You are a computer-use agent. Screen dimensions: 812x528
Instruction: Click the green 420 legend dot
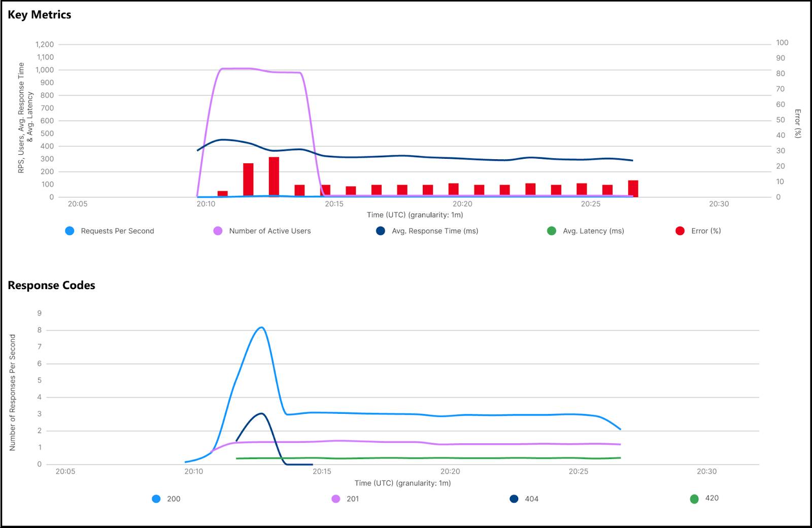694,498
